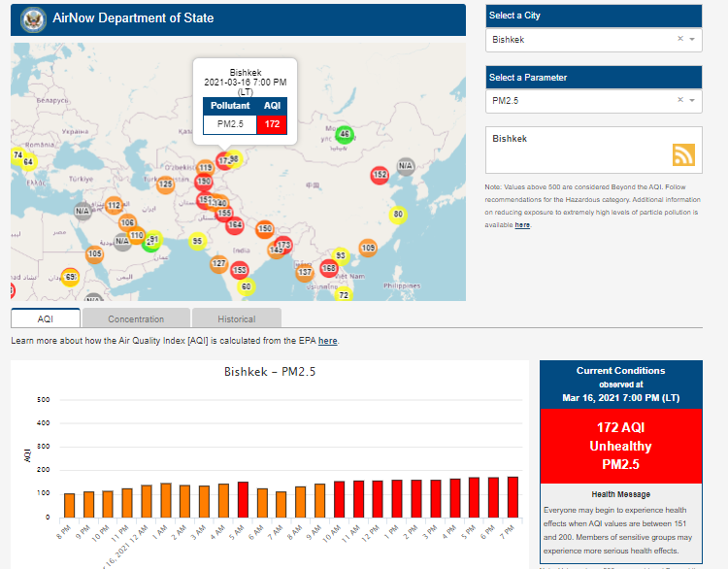Select the red 152 marker over China
The height and width of the screenshot is (569, 728).
(x=380, y=175)
